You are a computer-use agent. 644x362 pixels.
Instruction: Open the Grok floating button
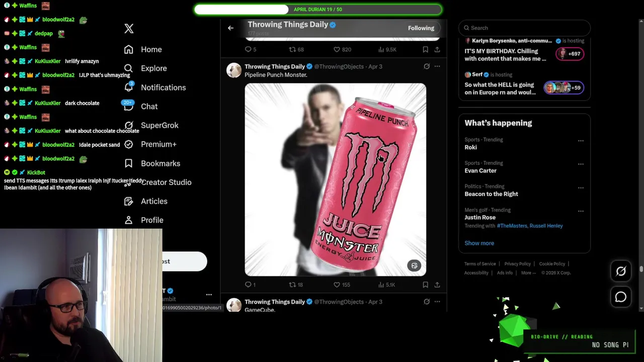[621, 271]
